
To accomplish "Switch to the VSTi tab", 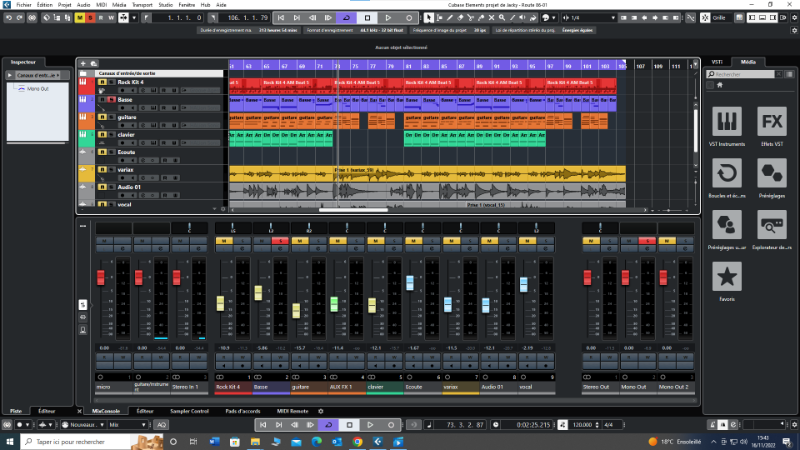I will point(717,62).
